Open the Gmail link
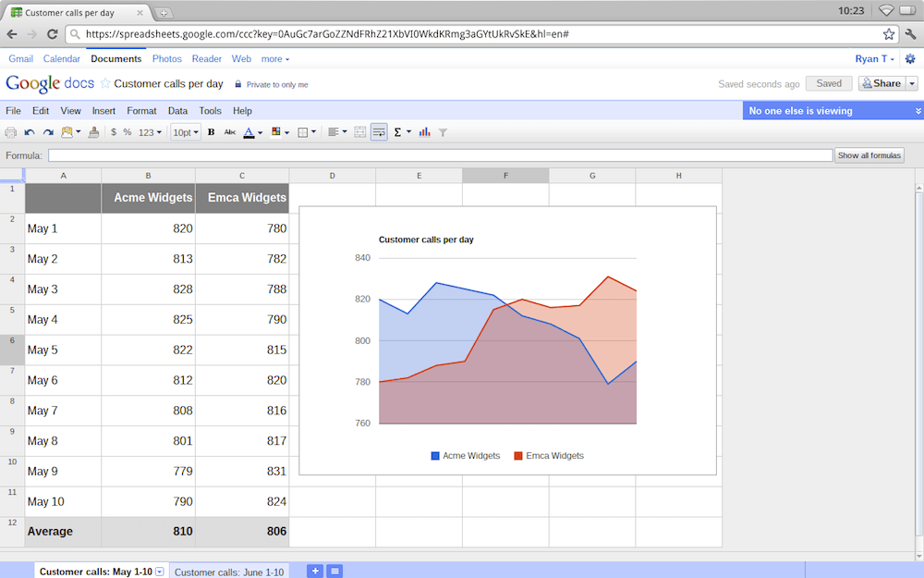 click(x=20, y=59)
